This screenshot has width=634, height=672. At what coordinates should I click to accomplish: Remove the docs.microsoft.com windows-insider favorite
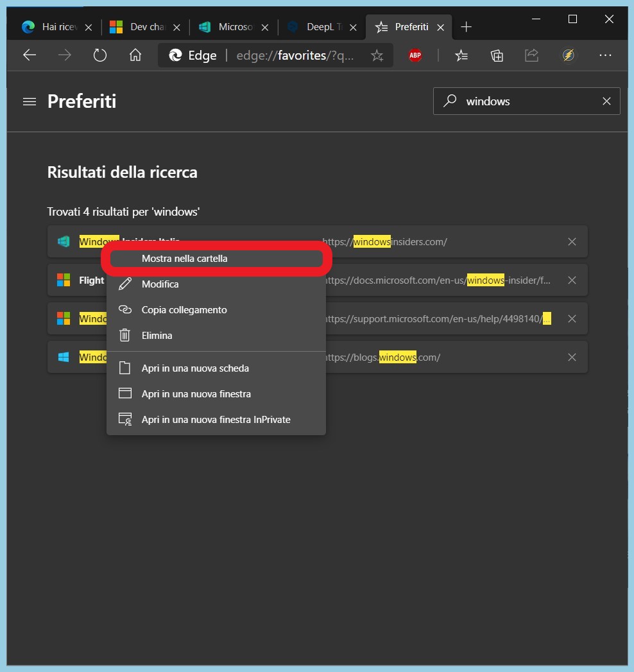(x=572, y=280)
